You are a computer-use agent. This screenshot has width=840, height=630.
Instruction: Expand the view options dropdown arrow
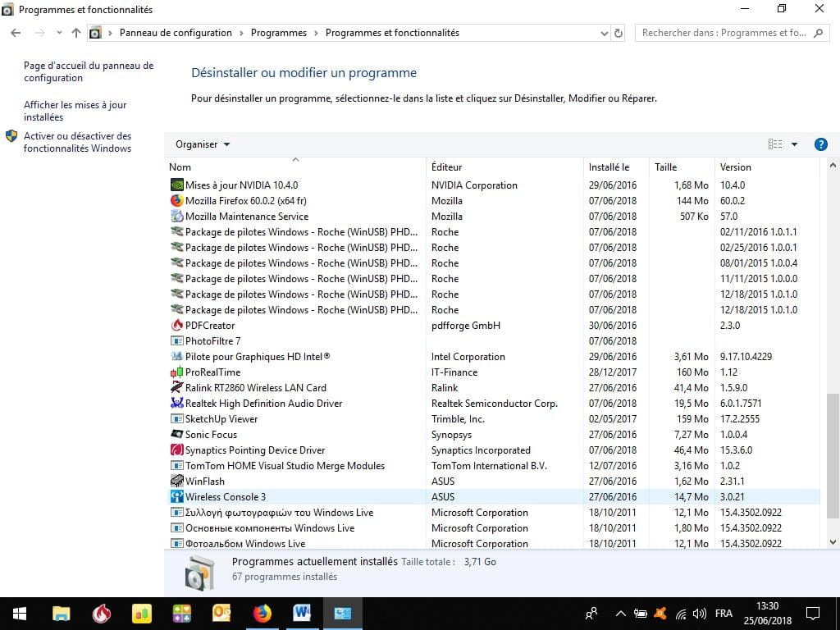coord(794,144)
